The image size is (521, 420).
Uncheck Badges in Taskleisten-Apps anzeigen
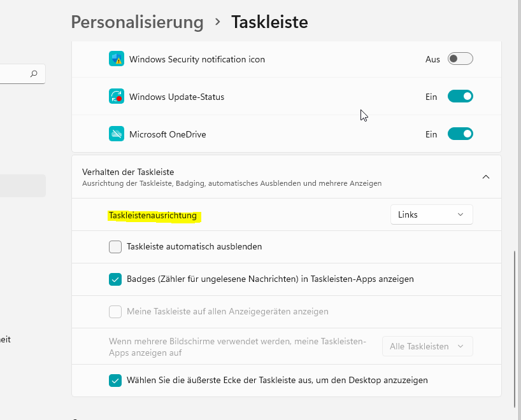tap(115, 279)
